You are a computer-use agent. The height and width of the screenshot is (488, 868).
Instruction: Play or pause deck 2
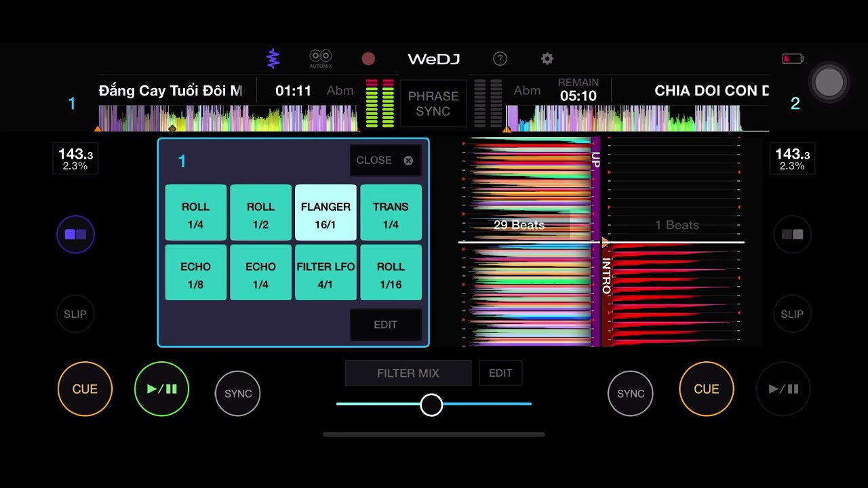(783, 389)
